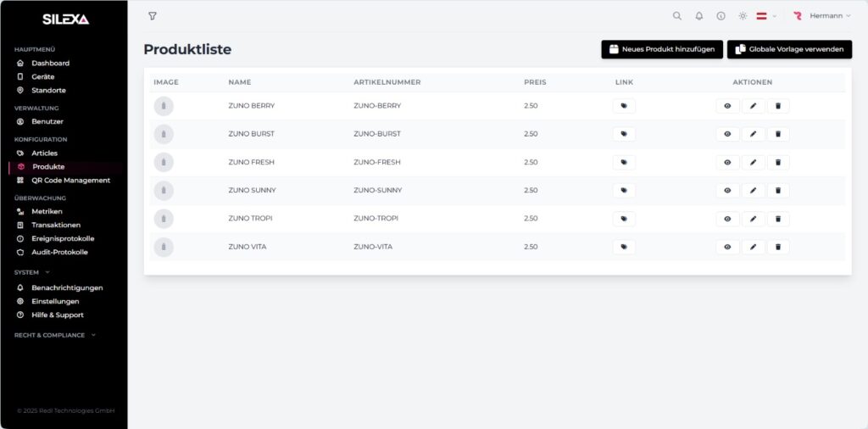Collapse the SYSTEM section

point(32,272)
